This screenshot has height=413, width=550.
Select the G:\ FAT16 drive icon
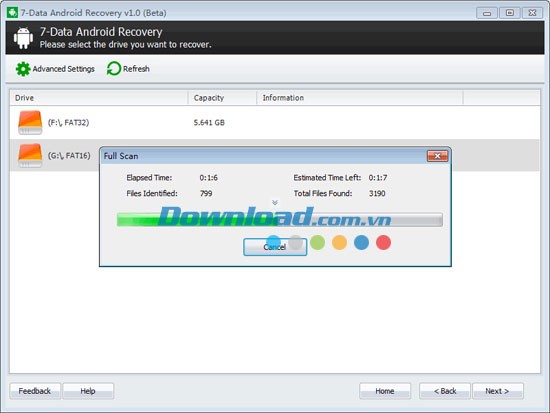coord(30,155)
